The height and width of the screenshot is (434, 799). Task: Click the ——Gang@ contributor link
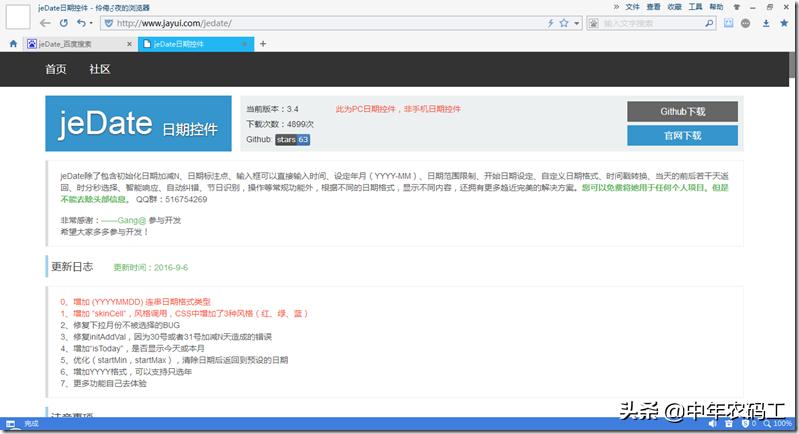coord(124,221)
